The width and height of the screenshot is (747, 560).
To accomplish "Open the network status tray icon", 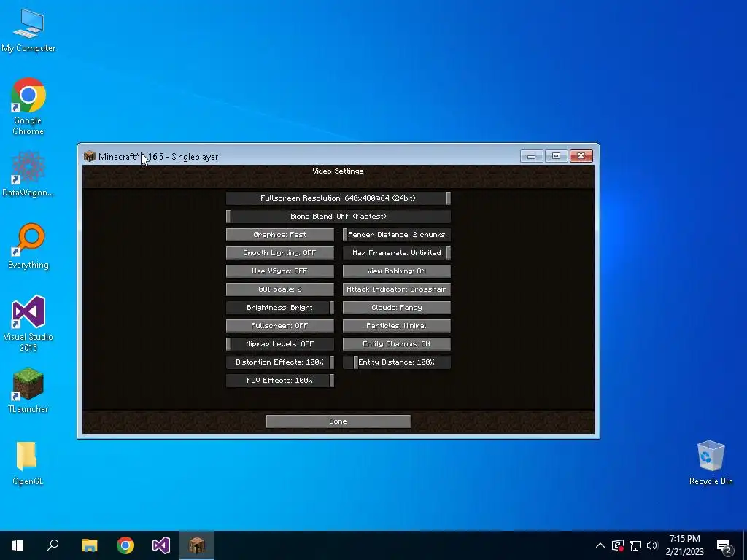I will click(x=635, y=545).
